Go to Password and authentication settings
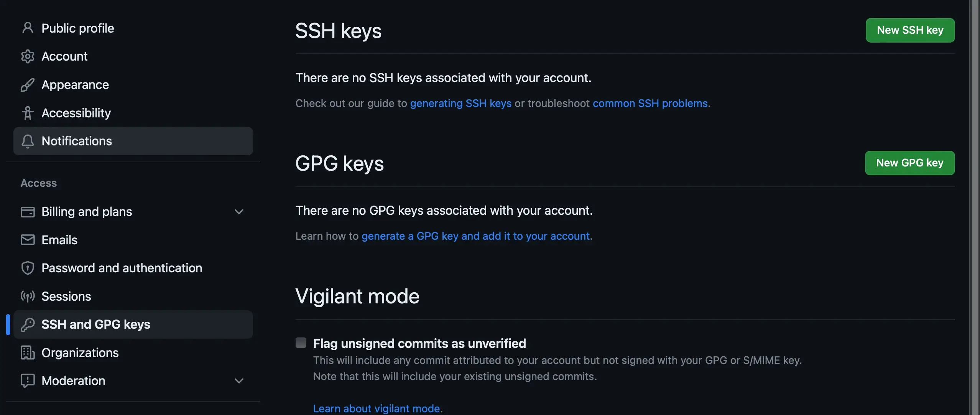 tap(122, 268)
